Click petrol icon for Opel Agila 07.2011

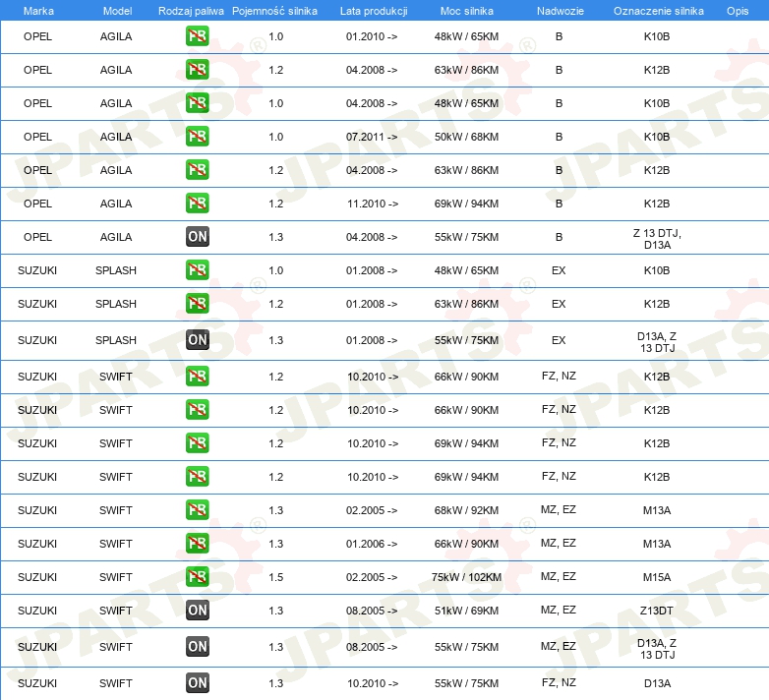pos(197,137)
